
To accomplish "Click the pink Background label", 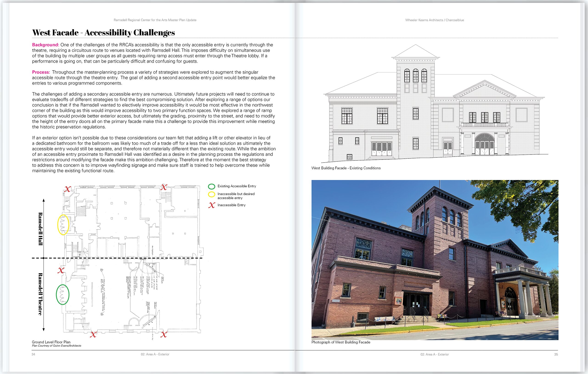I will click(x=46, y=45).
